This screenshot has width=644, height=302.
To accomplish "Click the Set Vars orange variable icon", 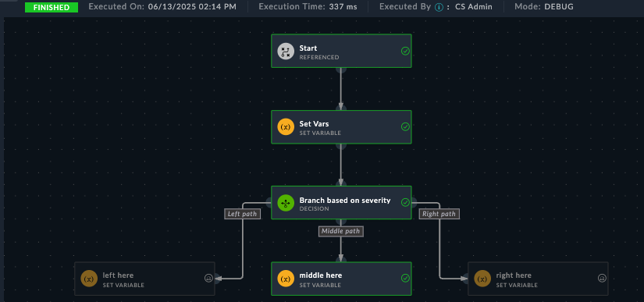I will pyautogui.click(x=286, y=127).
